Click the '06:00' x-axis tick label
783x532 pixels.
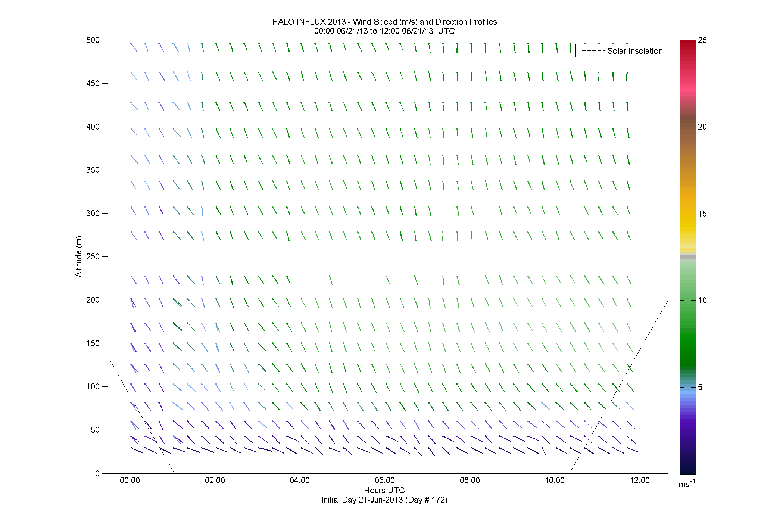click(x=385, y=480)
